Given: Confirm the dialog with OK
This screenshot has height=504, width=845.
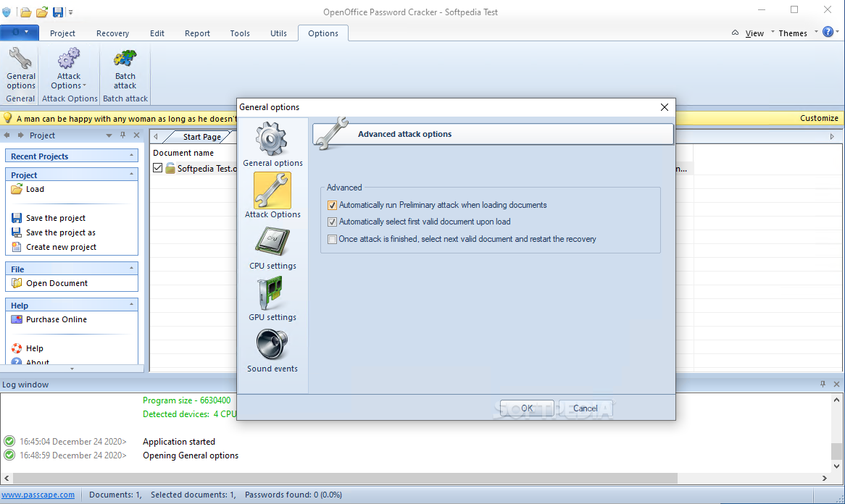Looking at the screenshot, I should [x=527, y=408].
